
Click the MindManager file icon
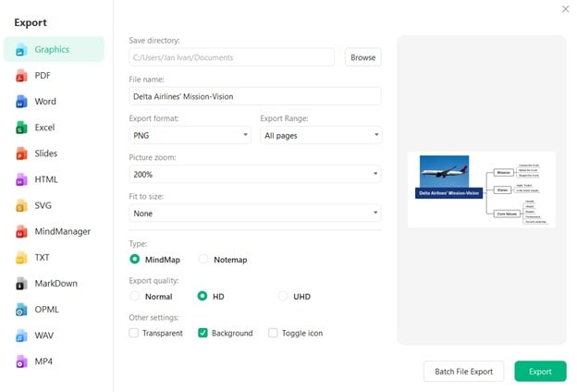(x=21, y=231)
